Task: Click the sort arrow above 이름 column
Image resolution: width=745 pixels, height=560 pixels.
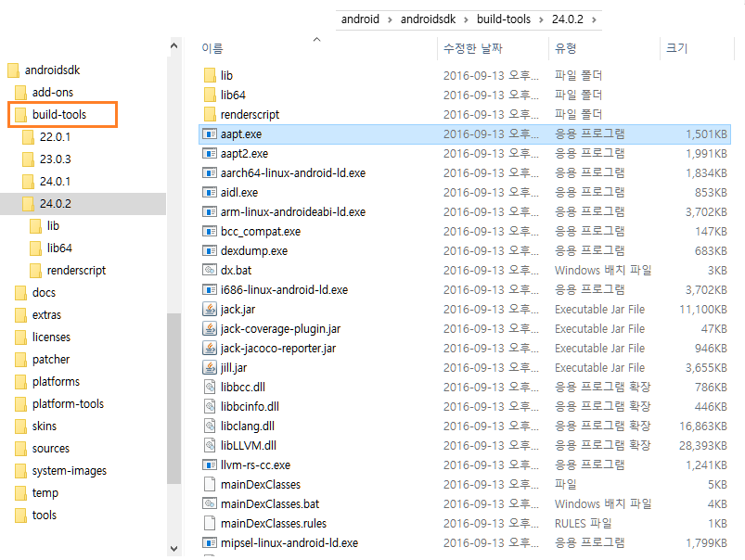Action: (x=315, y=41)
